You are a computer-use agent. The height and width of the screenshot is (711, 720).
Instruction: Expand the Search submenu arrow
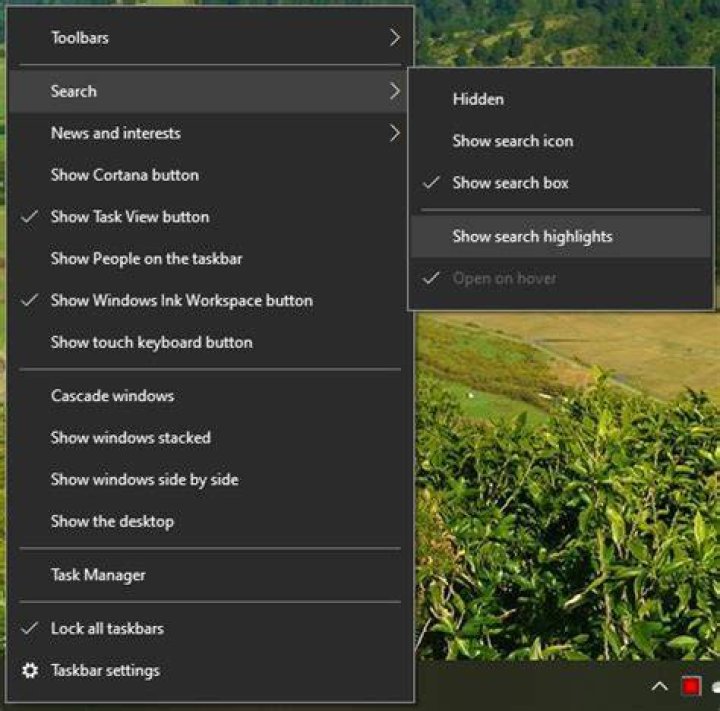pyautogui.click(x=394, y=91)
